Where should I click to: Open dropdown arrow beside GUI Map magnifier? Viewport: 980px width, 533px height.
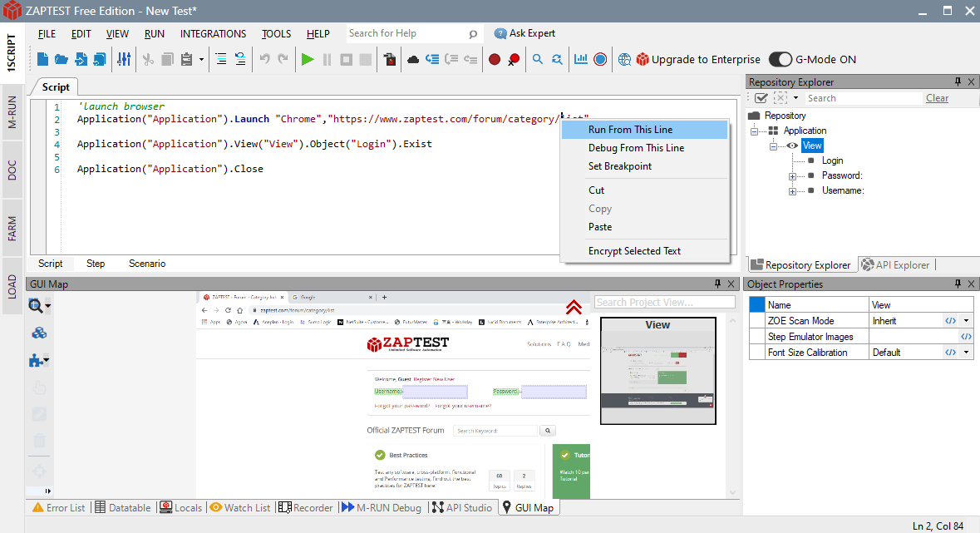[47, 307]
